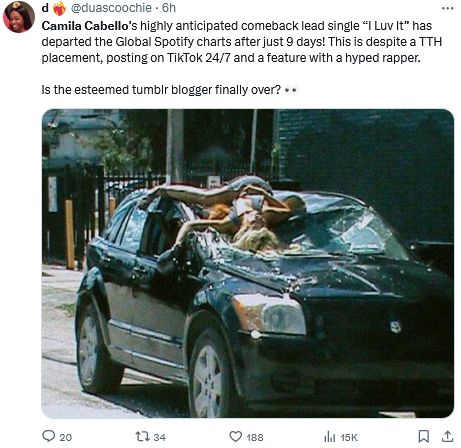Viewport: 461px width, 448px height.
Task: Like the post with the heart icon
Action: coord(236,436)
